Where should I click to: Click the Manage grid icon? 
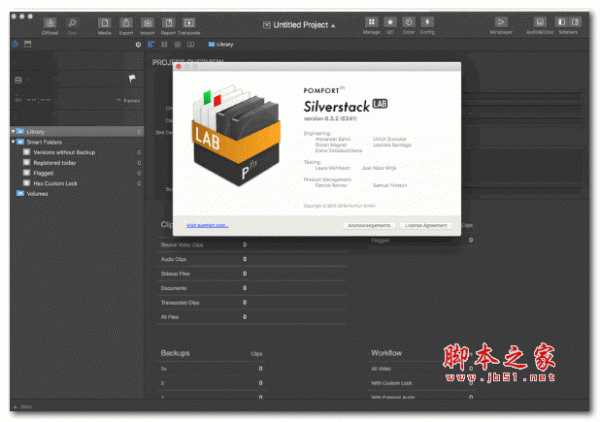pos(371,22)
